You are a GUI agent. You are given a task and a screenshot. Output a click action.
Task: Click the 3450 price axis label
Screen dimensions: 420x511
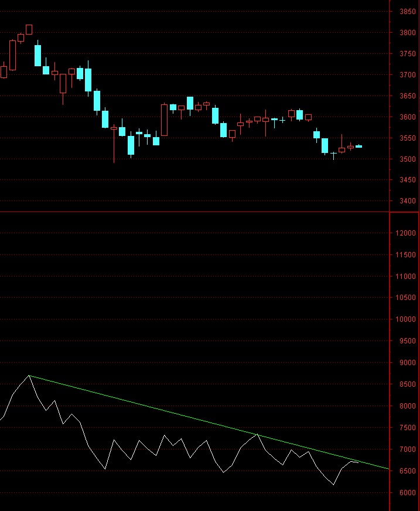coord(408,180)
